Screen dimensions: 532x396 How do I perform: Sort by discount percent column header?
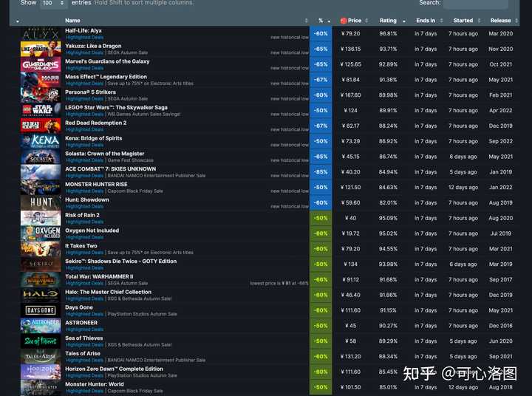[x=321, y=21]
